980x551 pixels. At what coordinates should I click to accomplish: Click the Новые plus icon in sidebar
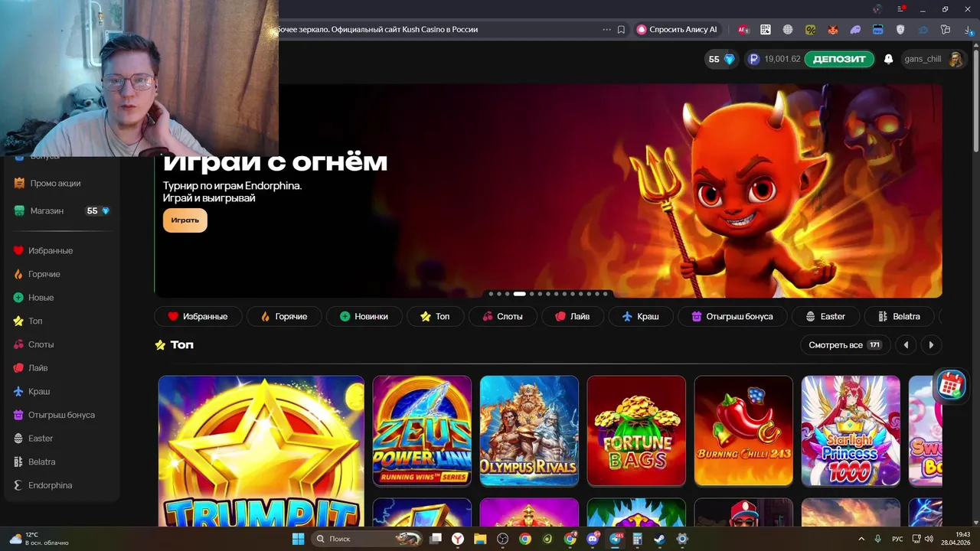[x=19, y=298]
